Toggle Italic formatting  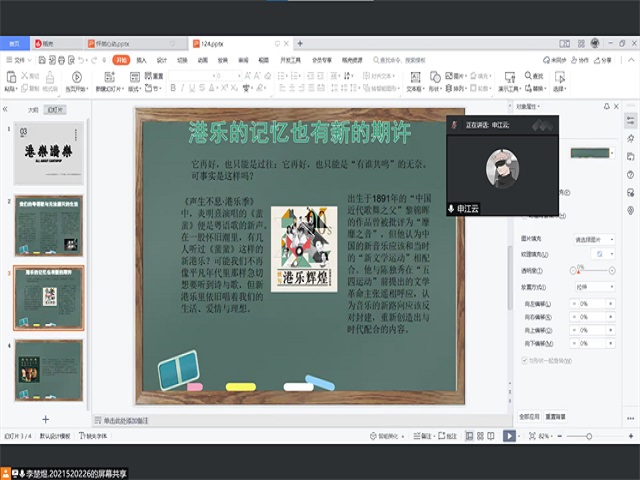(x=182, y=88)
